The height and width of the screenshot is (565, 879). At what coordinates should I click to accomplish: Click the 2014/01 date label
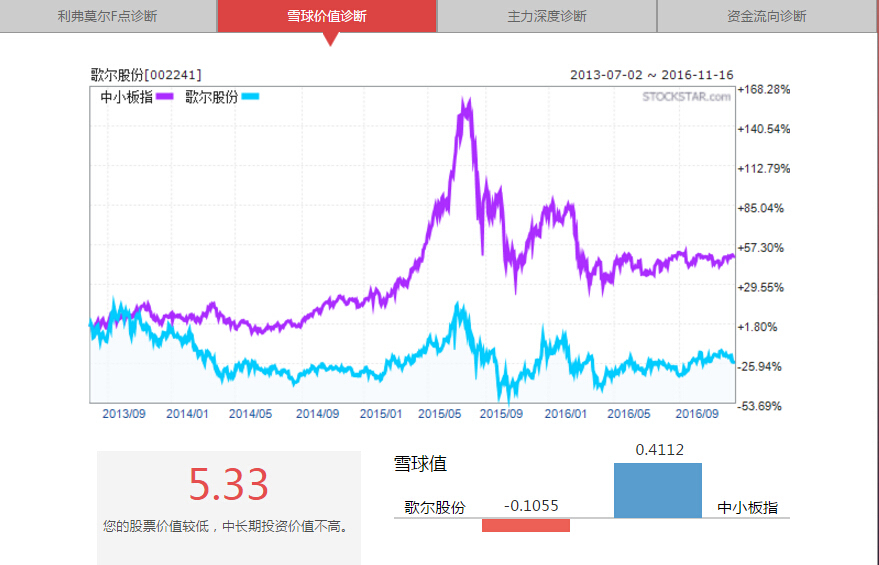pyautogui.click(x=187, y=414)
